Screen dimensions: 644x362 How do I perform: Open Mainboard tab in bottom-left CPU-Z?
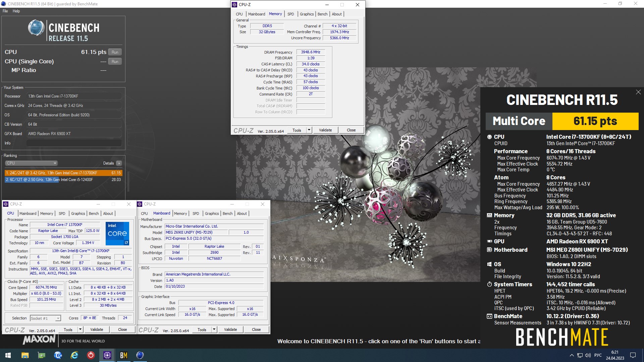(28, 214)
